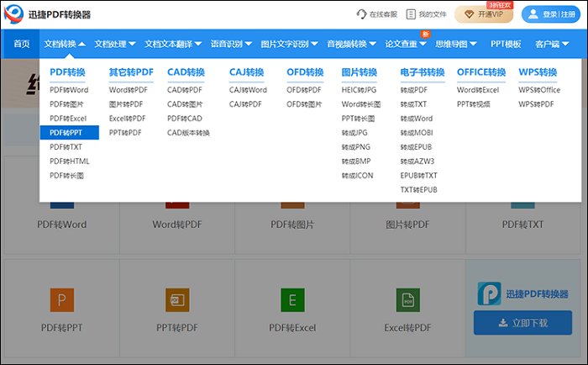Screen dimensions: 588x365
Task: Choose CAD版本转换 option
Action: (189, 133)
